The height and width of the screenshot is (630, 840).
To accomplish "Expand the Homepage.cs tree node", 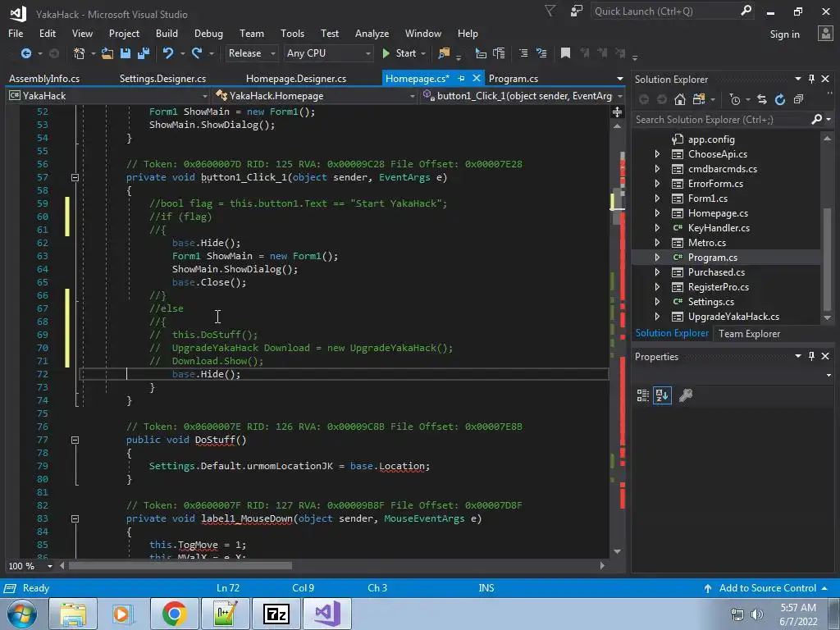I will (x=657, y=213).
